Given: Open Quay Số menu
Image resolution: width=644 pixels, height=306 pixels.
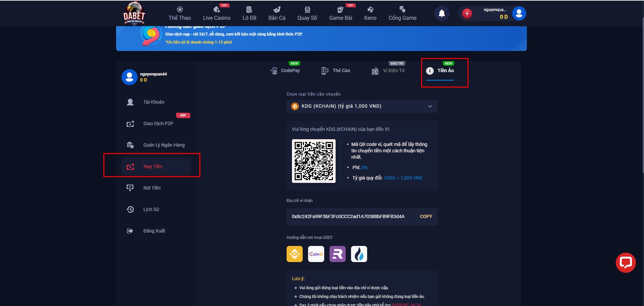Looking at the screenshot, I should coord(307,13).
